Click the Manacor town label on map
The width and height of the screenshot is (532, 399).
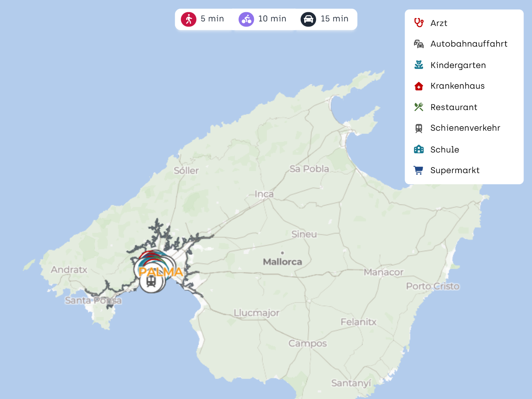point(383,272)
